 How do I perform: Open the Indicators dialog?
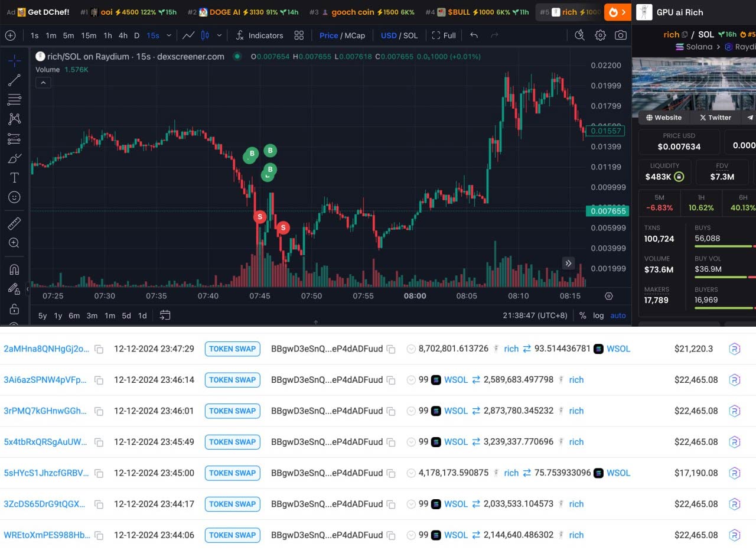click(x=259, y=35)
